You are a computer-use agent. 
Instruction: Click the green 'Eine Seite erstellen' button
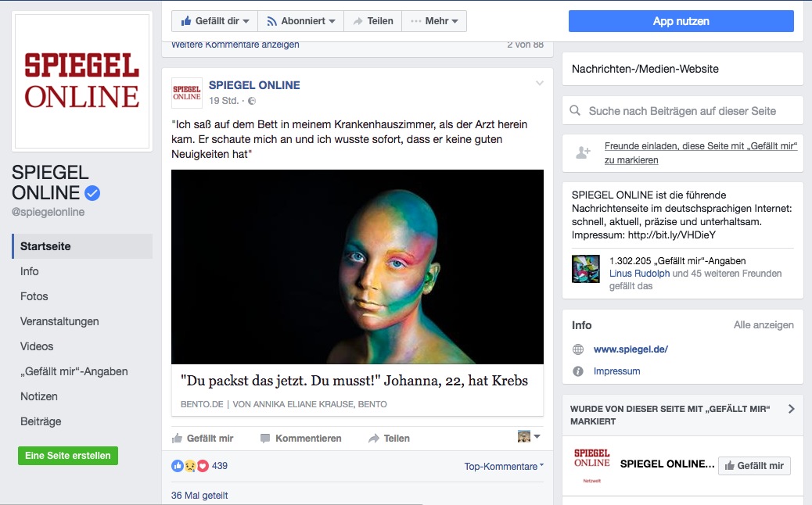[x=68, y=456]
